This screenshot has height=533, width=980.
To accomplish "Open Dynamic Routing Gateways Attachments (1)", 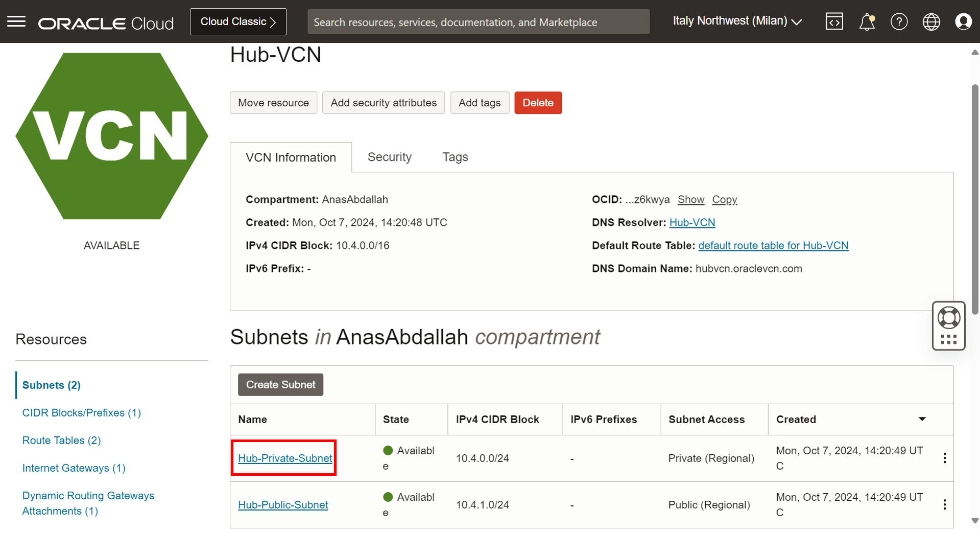I will [88, 503].
